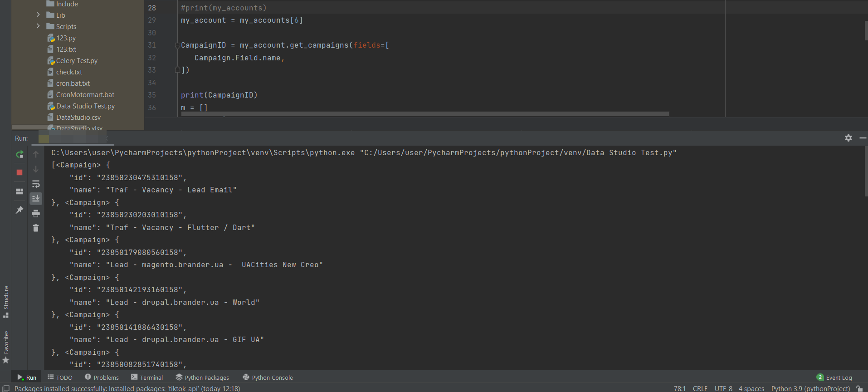This screenshot has height=392, width=868.
Task: Hide the Run tool window with minimize dash
Action: (863, 138)
